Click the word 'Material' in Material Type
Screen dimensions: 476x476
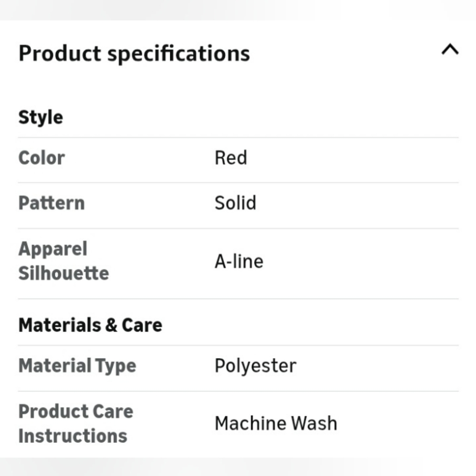54,366
